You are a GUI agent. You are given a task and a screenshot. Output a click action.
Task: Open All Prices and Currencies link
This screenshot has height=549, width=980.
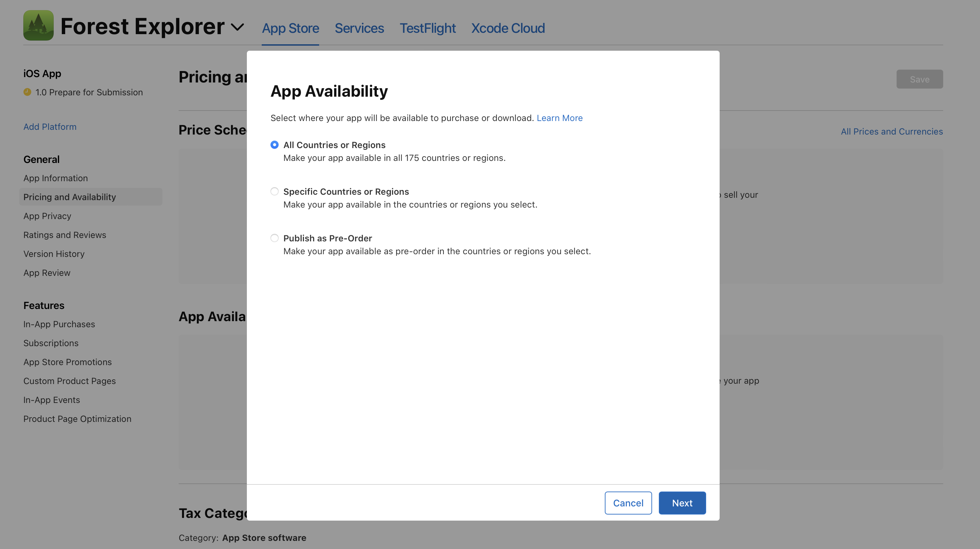click(x=892, y=132)
